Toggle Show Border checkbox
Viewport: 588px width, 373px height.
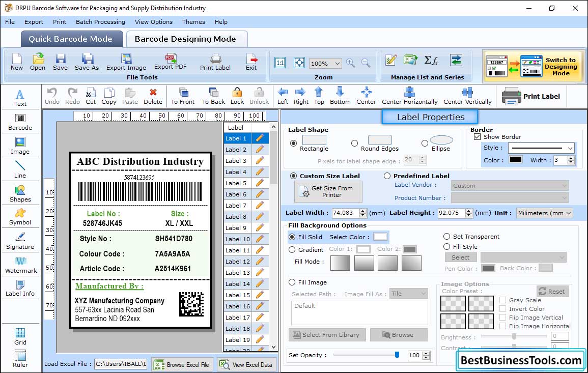coord(477,137)
